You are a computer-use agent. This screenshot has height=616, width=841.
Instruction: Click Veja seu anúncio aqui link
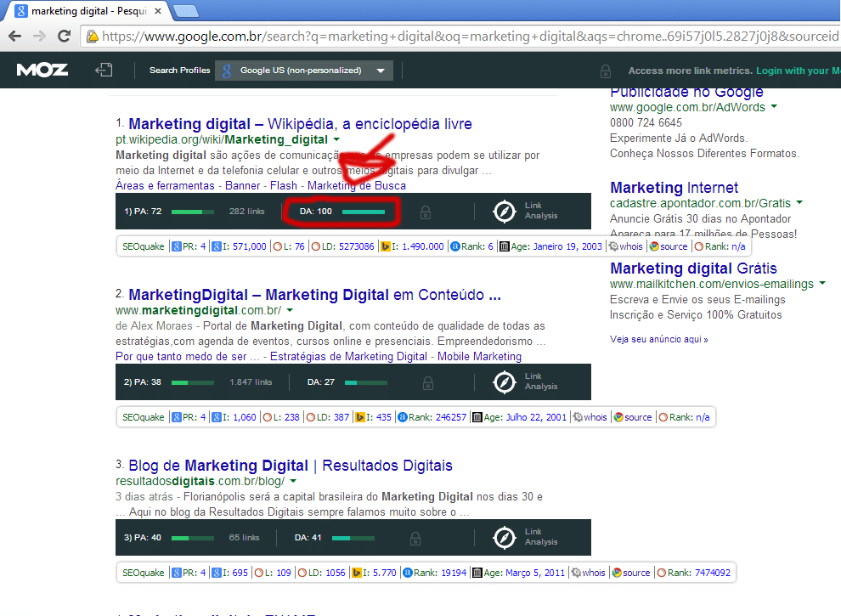658,339
